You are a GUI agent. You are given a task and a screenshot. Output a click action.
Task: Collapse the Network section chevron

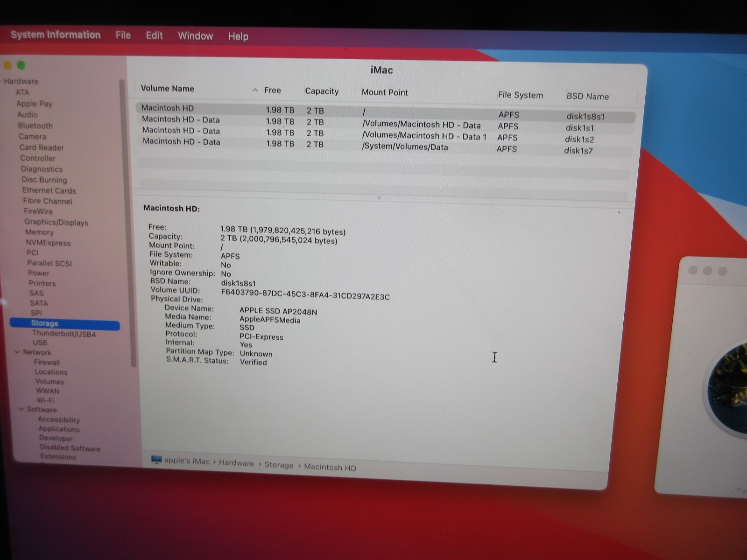[x=17, y=352]
